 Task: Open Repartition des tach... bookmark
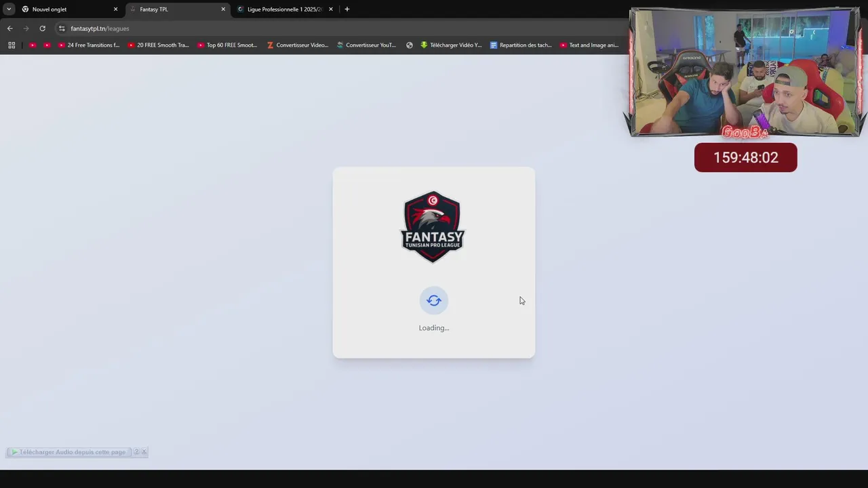tap(521, 45)
